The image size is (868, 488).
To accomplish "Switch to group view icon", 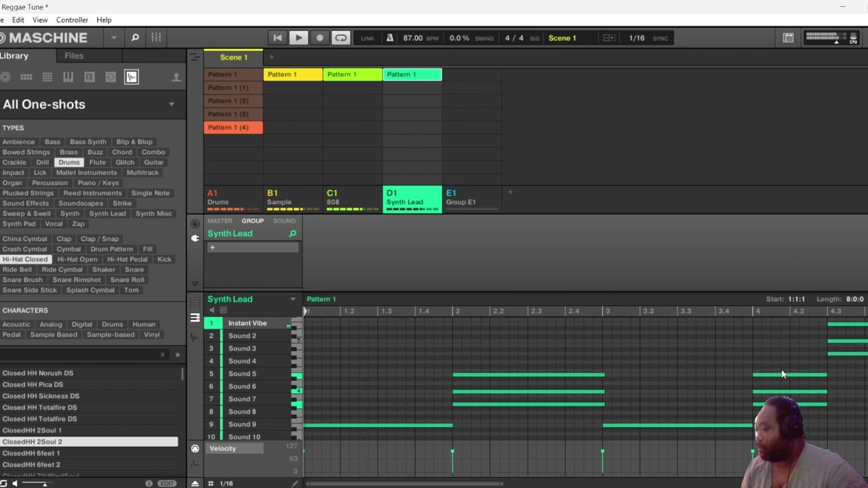I will 195,302.
